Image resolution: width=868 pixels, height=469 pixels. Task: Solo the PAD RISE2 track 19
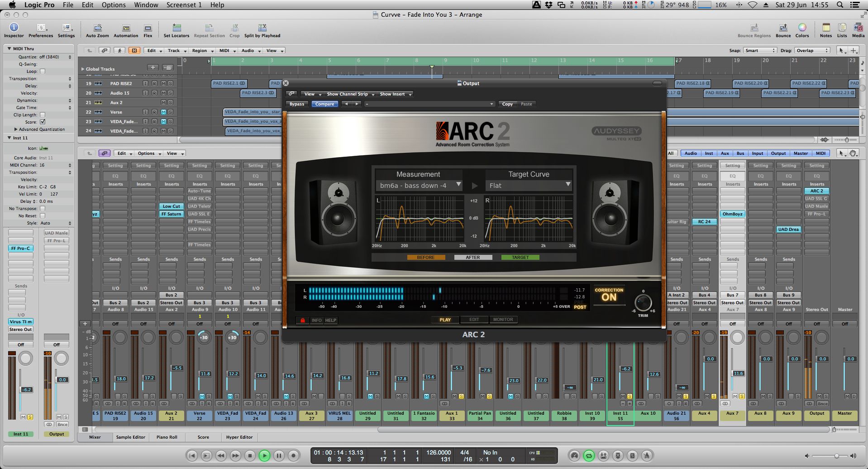click(x=170, y=83)
